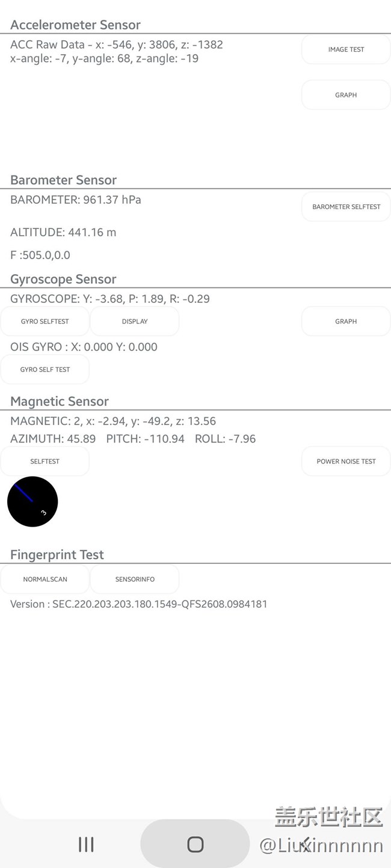The height and width of the screenshot is (868, 391).
Task: Start GYRO SELFTEST beside the DISPLAY button
Action: click(45, 322)
